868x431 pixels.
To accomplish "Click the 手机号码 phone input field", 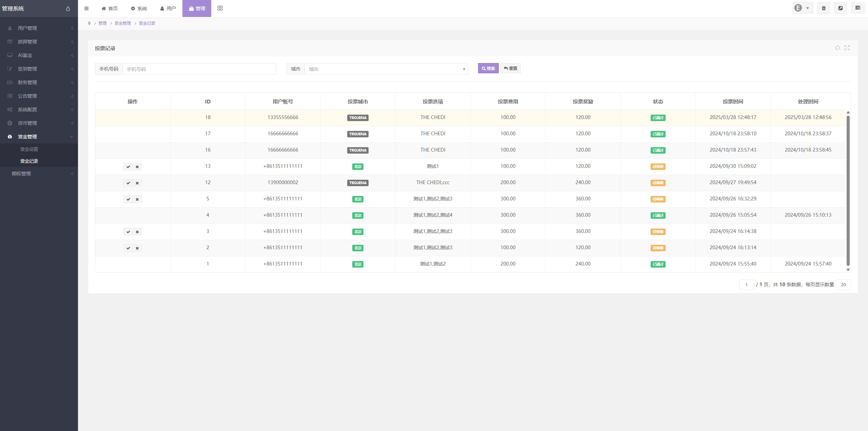I will click(x=199, y=69).
